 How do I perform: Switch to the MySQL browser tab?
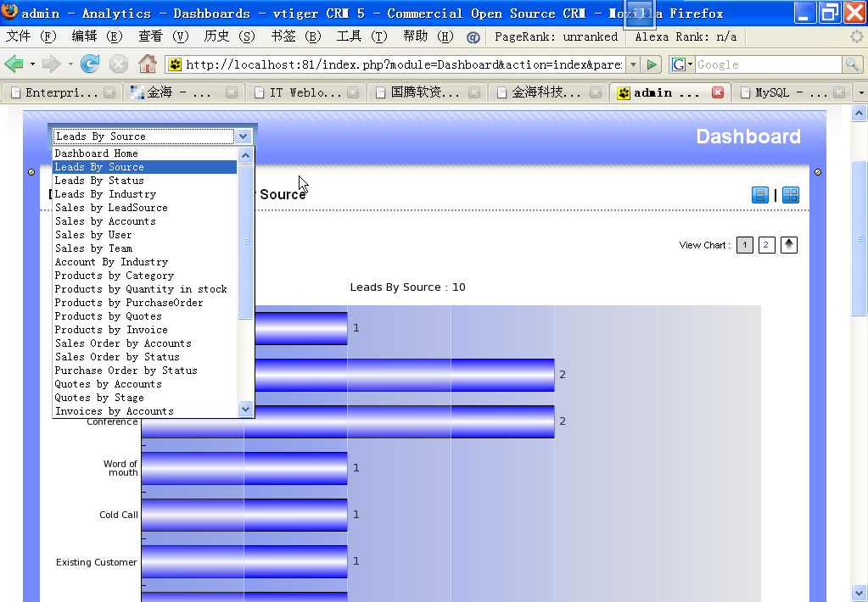click(x=789, y=93)
